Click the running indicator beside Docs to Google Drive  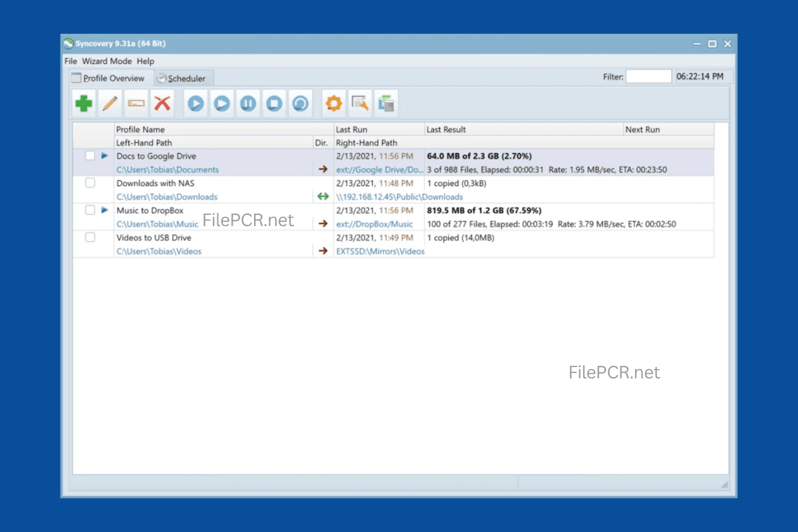[104, 156]
